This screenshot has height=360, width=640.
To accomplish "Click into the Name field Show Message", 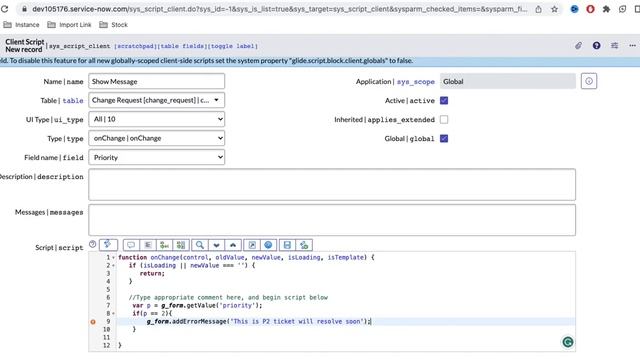I will 156,81.
